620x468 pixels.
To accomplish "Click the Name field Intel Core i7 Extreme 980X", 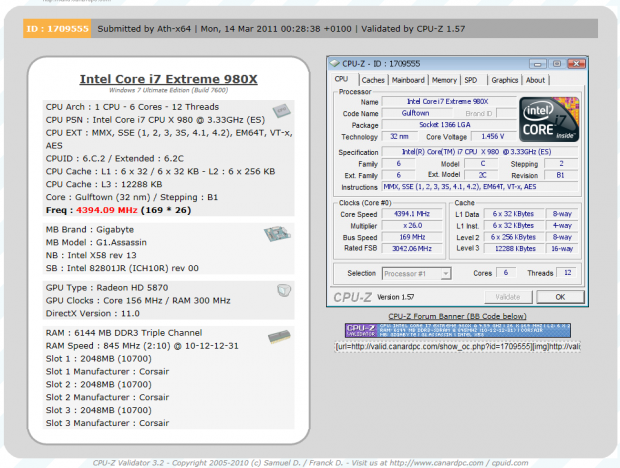I will pos(449,102).
